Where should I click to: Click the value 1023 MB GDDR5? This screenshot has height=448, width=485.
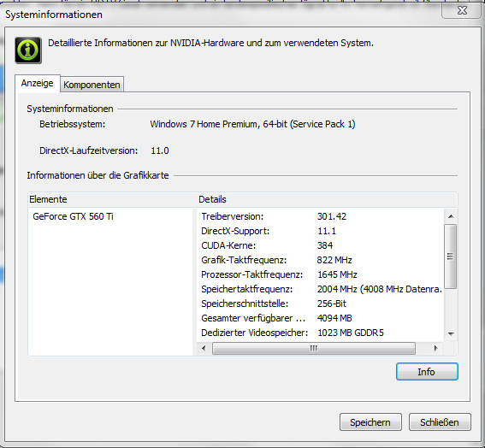[x=351, y=333]
